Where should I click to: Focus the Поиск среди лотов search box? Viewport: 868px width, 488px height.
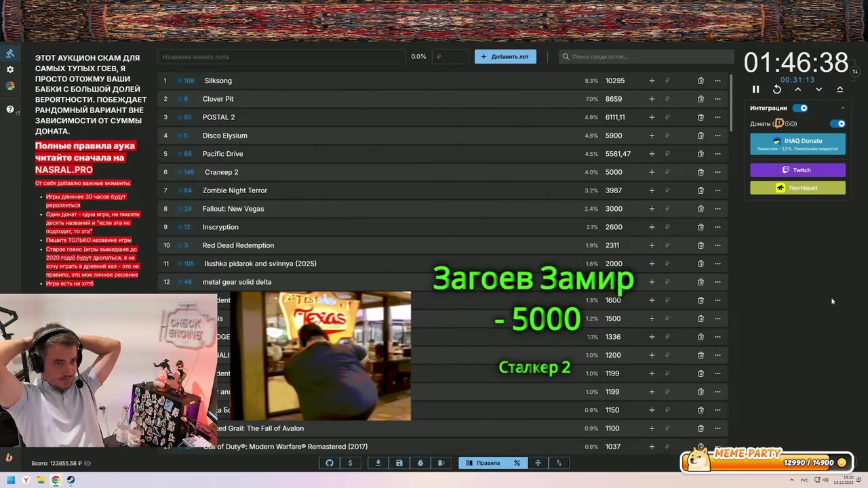646,57
